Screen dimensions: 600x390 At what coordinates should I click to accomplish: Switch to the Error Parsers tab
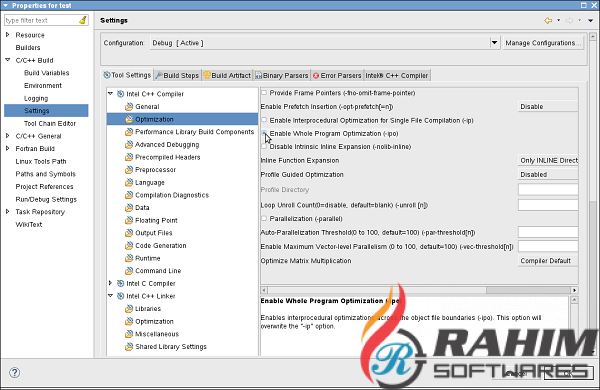[337, 75]
